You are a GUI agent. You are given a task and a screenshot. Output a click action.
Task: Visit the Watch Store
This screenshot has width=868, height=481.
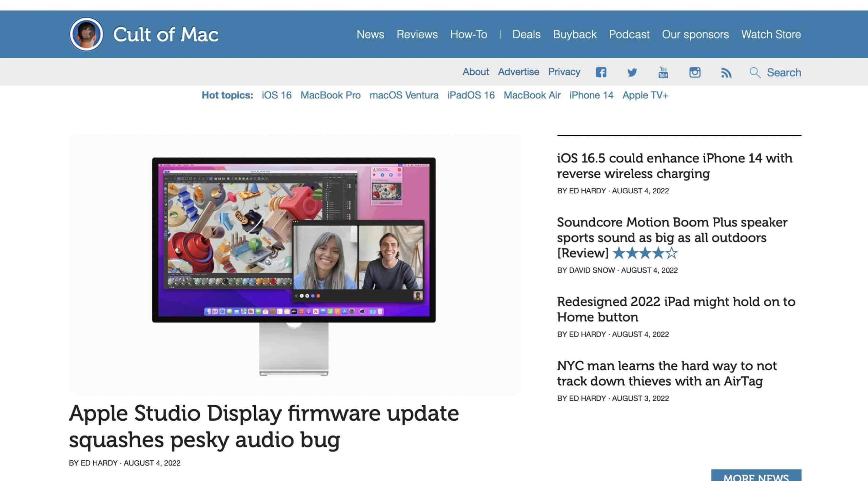click(771, 34)
